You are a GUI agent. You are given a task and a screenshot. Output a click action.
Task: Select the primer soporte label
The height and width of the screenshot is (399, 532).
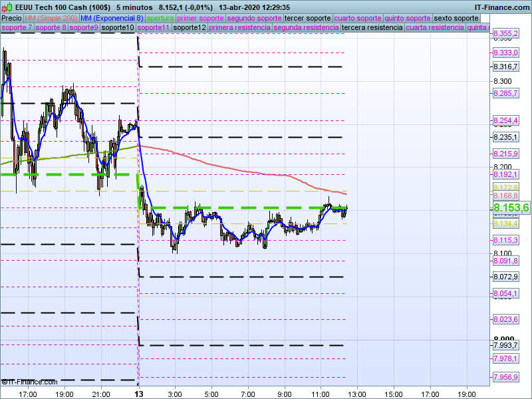201,18
